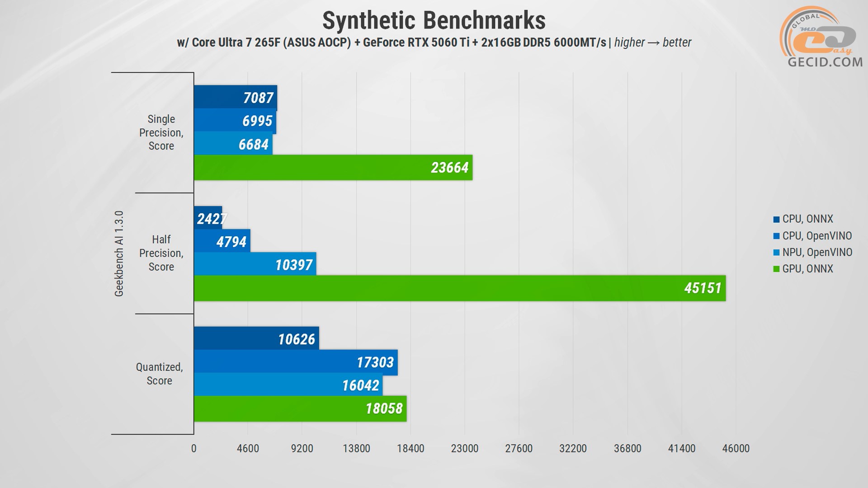The height and width of the screenshot is (488, 868).
Task: Click the axis tick label 46000
Action: click(736, 449)
